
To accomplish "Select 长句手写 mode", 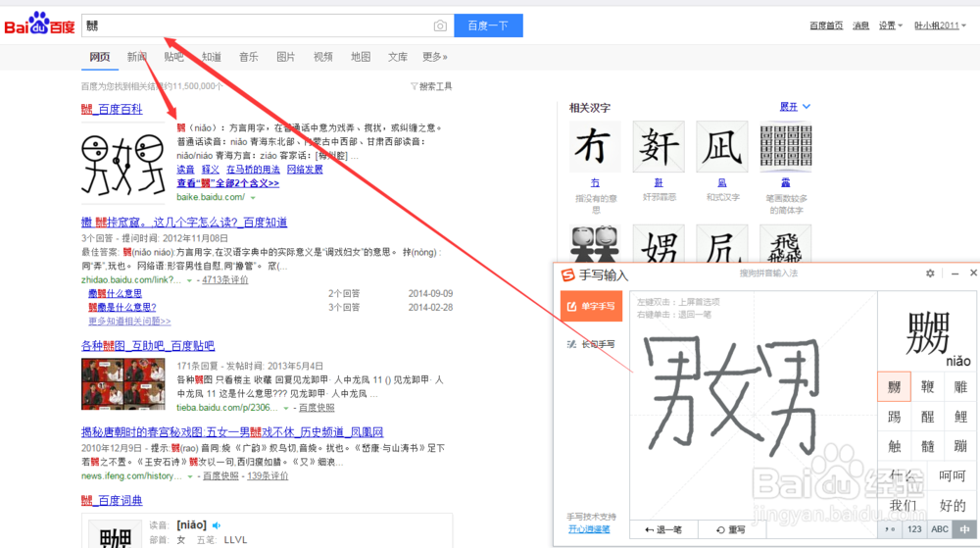I will [591, 344].
